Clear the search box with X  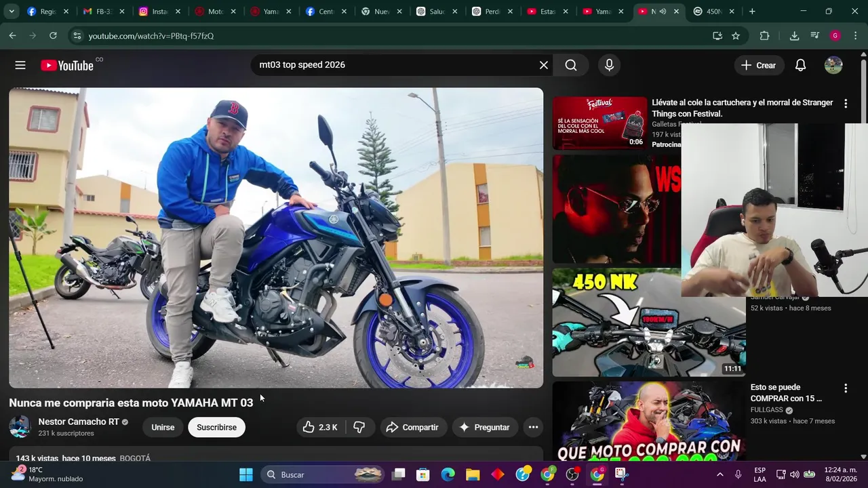point(543,65)
